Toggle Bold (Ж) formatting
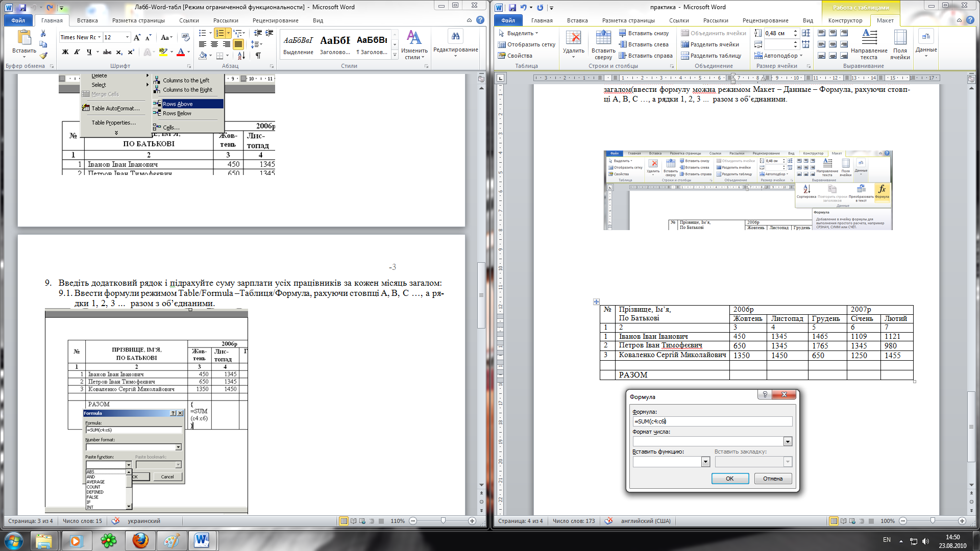This screenshot has height=551, width=980. pos(65,52)
